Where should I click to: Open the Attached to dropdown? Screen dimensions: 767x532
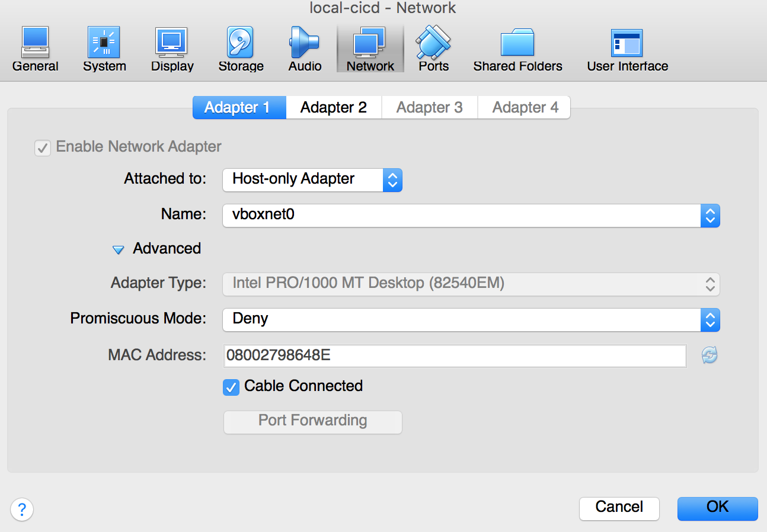pos(312,180)
